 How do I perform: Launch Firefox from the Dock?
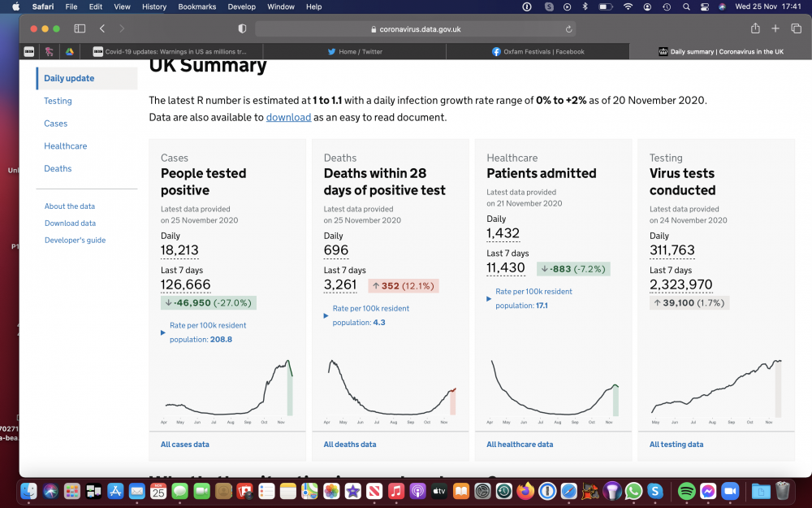(x=525, y=490)
